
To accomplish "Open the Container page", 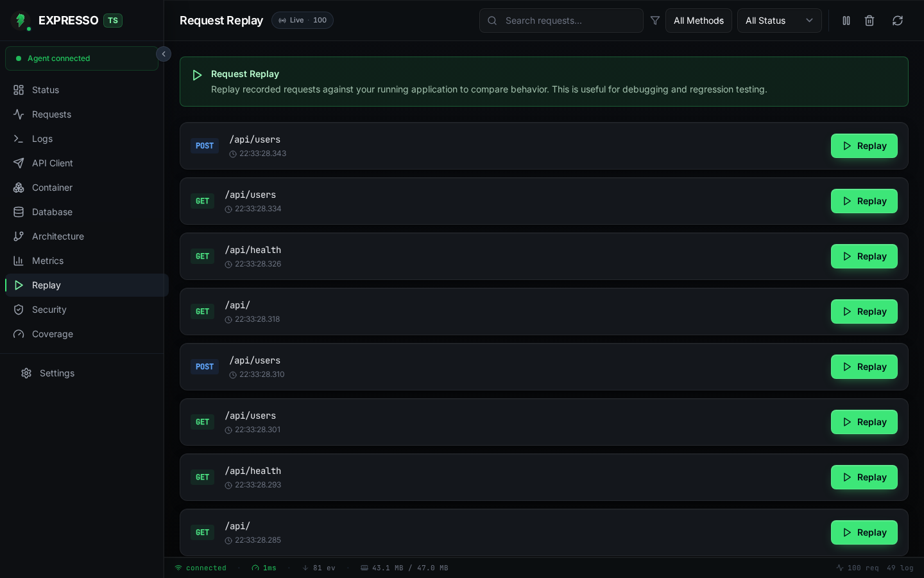I will 87,188.
